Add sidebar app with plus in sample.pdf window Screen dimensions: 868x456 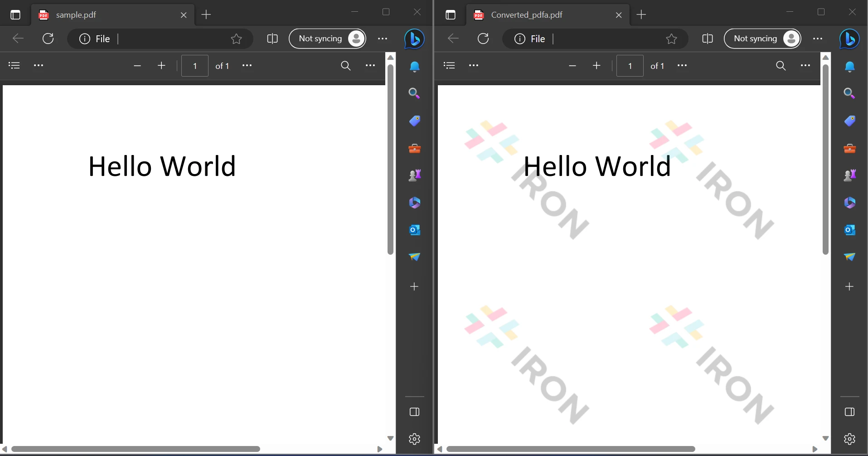point(414,286)
